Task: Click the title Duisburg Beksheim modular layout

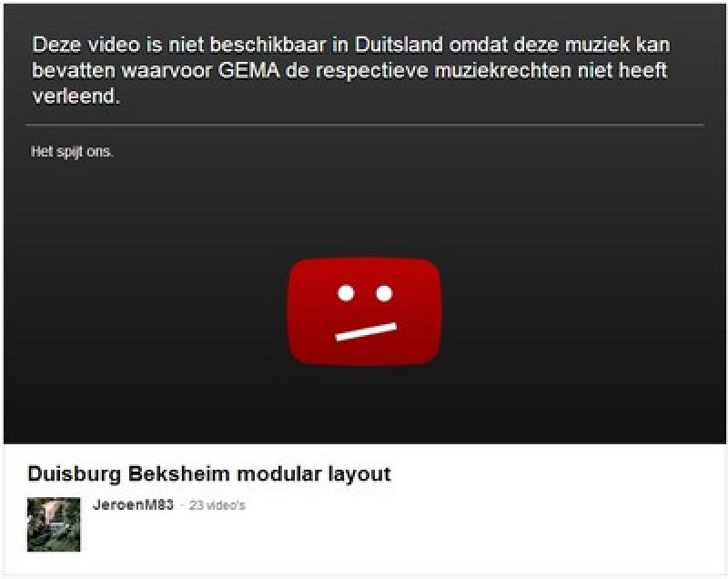Action: (209, 474)
